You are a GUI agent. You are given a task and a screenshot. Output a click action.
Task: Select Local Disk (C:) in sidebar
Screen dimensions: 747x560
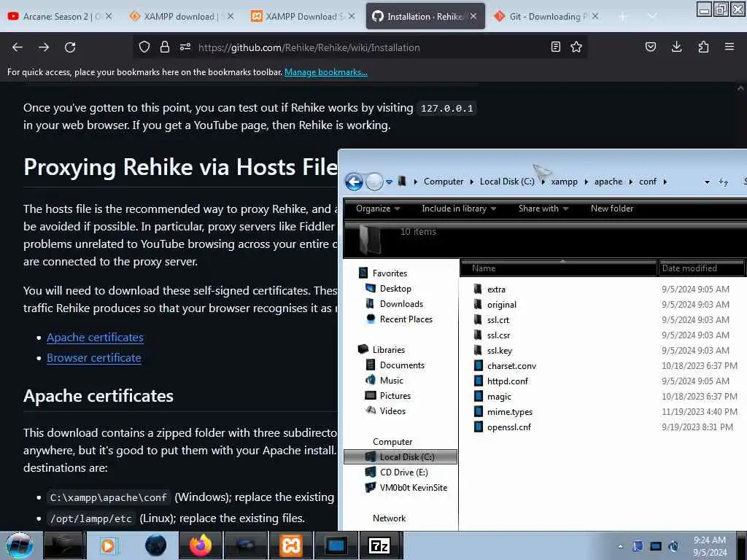[x=400, y=456]
